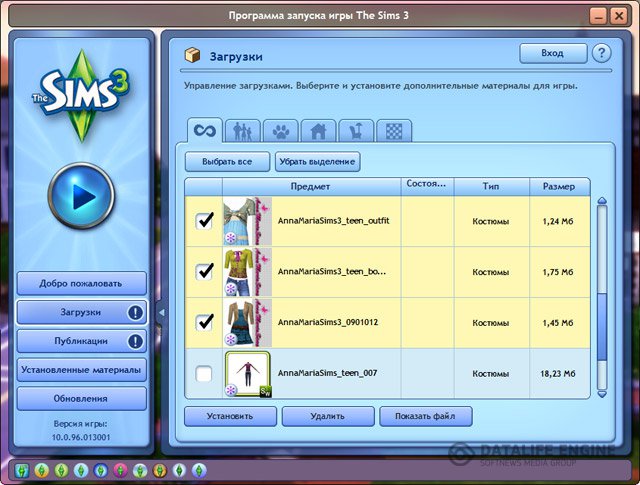Click the Вход login button
The image size is (640, 485).
[553, 53]
